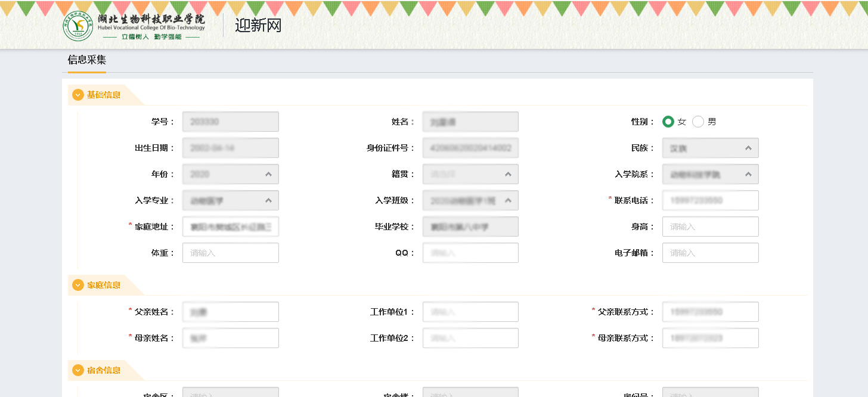Expand the 入学班级 dropdown

(x=470, y=200)
